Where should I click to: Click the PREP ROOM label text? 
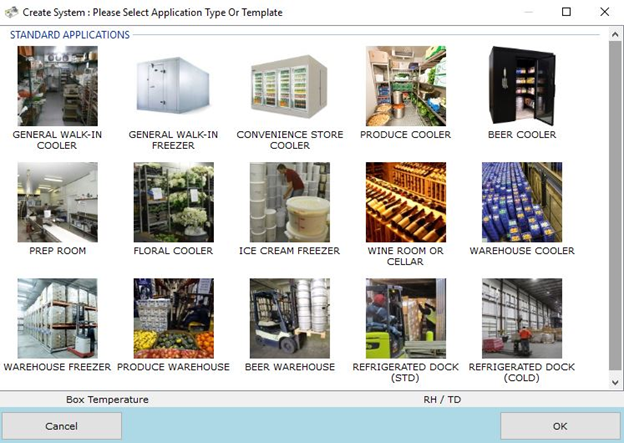58,251
